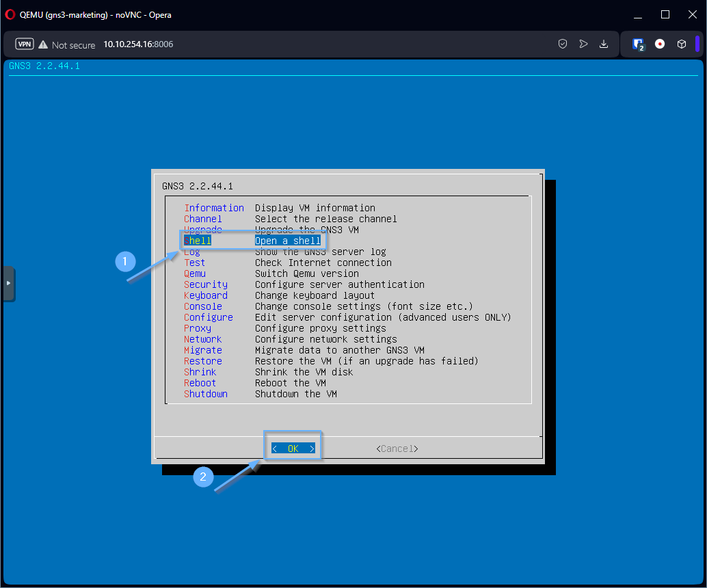
Task: Open the extensions cube icon
Action: (x=681, y=44)
